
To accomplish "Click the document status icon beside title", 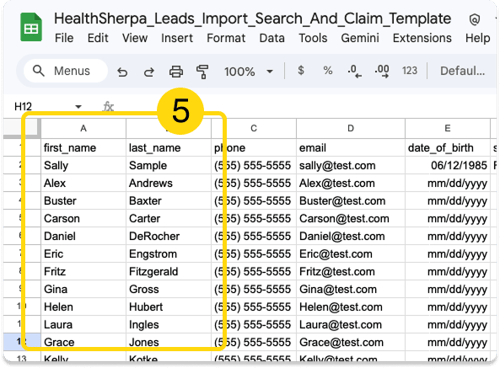I will pos(474,20).
